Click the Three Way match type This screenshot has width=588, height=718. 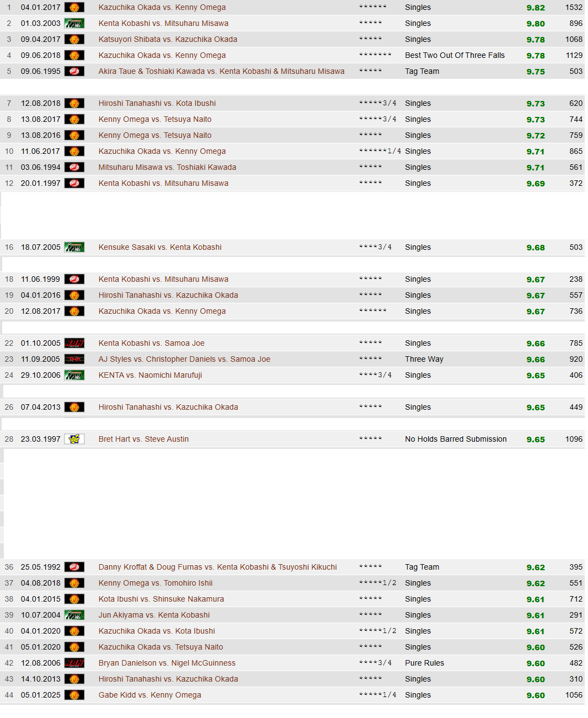point(424,359)
